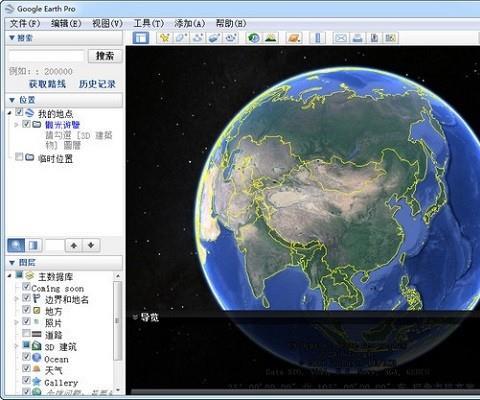Toggle the 照片 layer checkbox
Image resolution: width=480 pixels, height=400 pixels.
click(x=26, y=321)
